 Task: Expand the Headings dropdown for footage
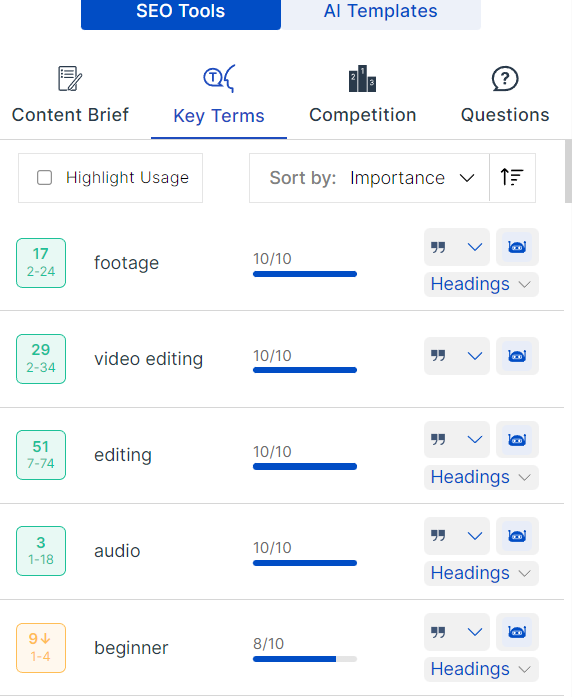point(481,284)
